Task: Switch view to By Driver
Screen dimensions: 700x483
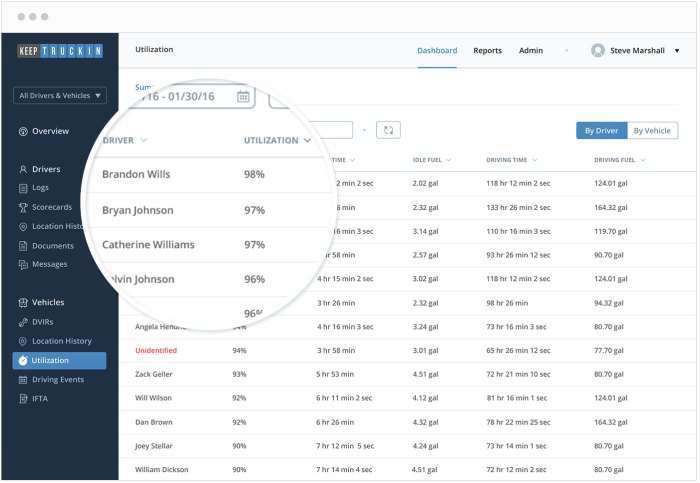Action: (x=601, y=131)
